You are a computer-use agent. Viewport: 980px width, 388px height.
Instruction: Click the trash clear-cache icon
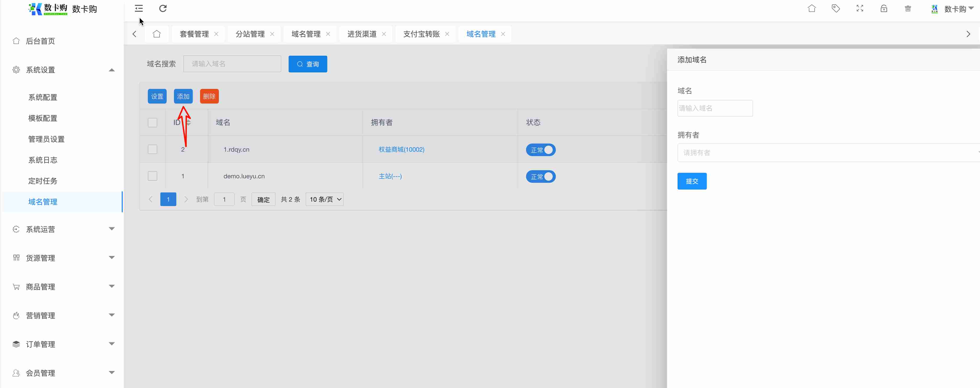pos(908,8)
